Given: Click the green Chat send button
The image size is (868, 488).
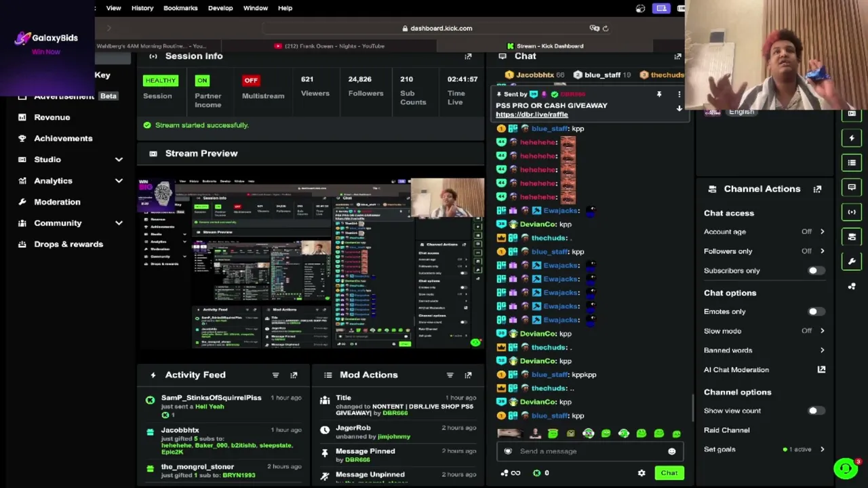Looking at the screenshot, I should [x=669, y=473].
